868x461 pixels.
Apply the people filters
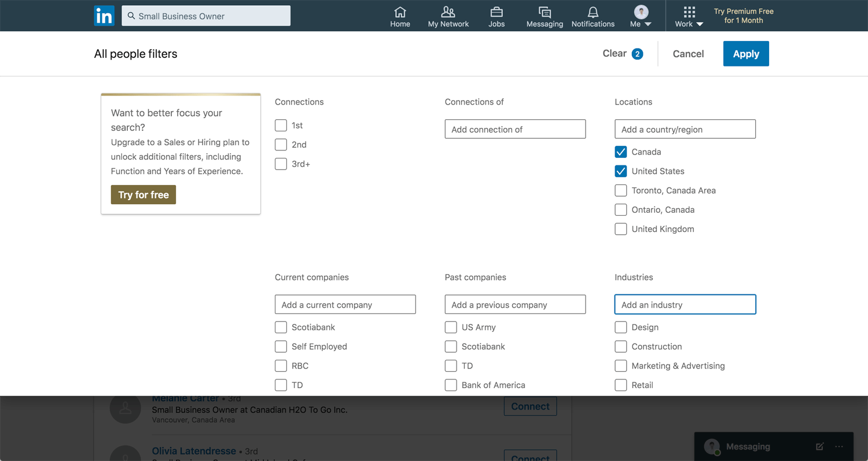pyautogui.click(x=746, y=54)
